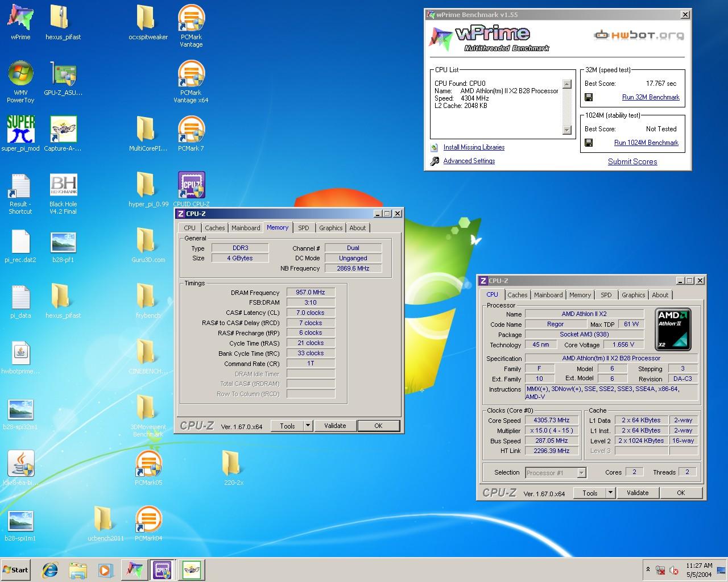Open pi_data text file
The height and width of the screenshot is (582, 728).
20,301
